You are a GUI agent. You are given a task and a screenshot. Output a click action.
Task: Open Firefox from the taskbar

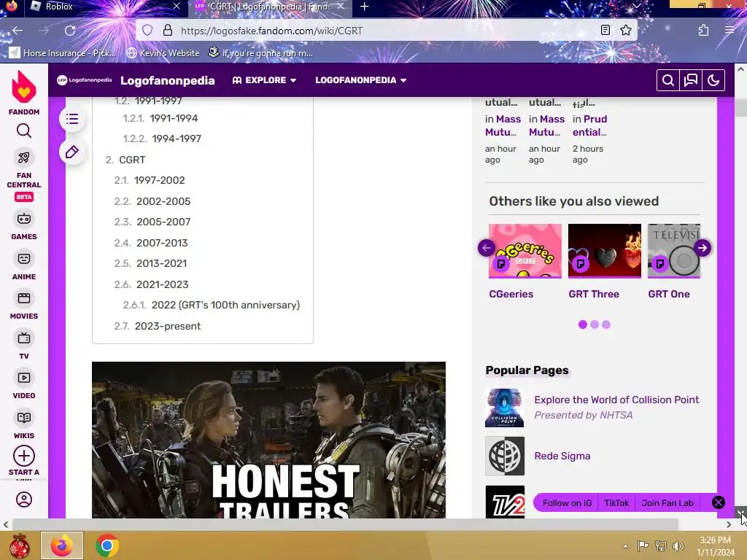tap(62, 545)
